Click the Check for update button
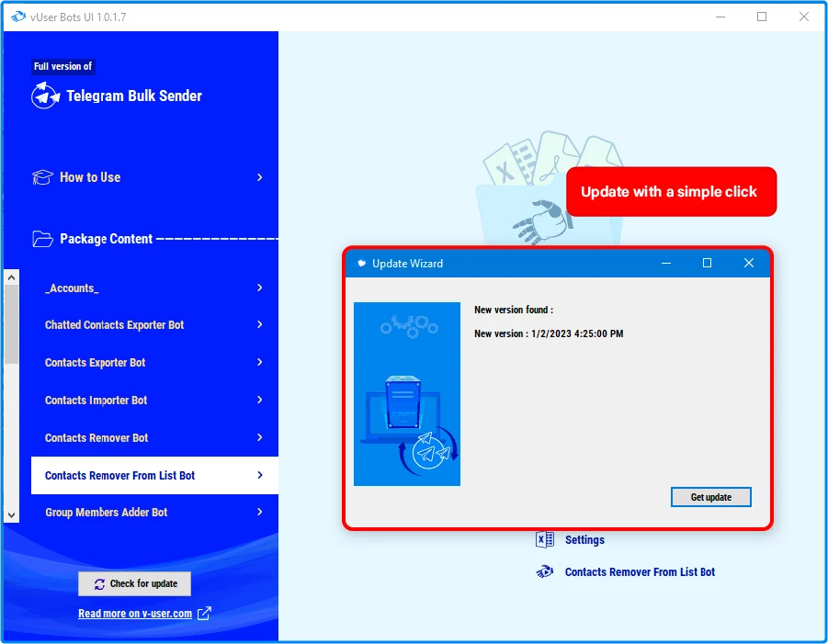 point(135,583)
